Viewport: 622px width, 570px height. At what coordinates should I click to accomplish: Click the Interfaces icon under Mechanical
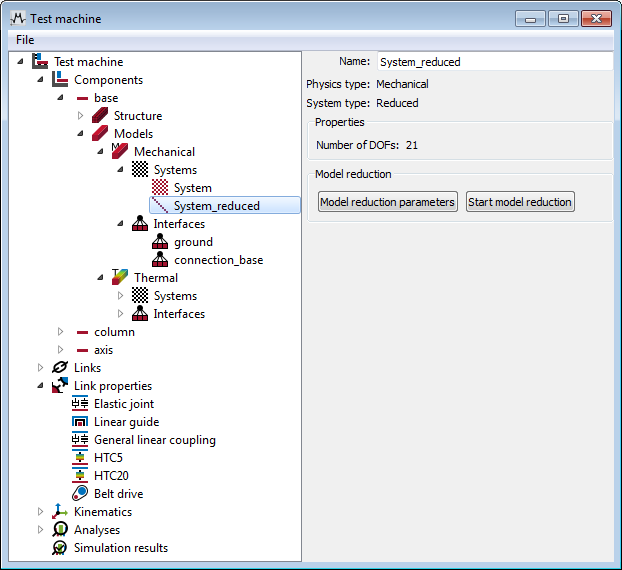pyautogui.click(x=140, y=223)
